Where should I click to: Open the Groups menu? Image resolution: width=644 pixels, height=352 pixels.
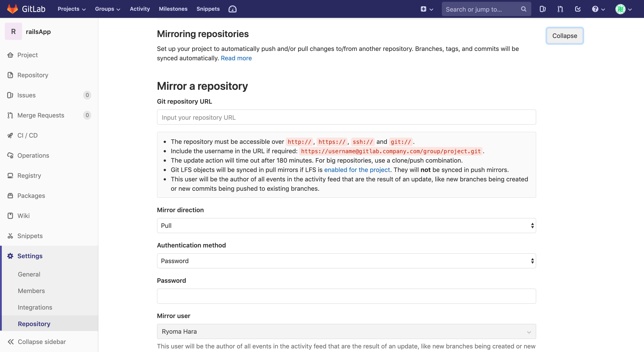pos(108,9)
